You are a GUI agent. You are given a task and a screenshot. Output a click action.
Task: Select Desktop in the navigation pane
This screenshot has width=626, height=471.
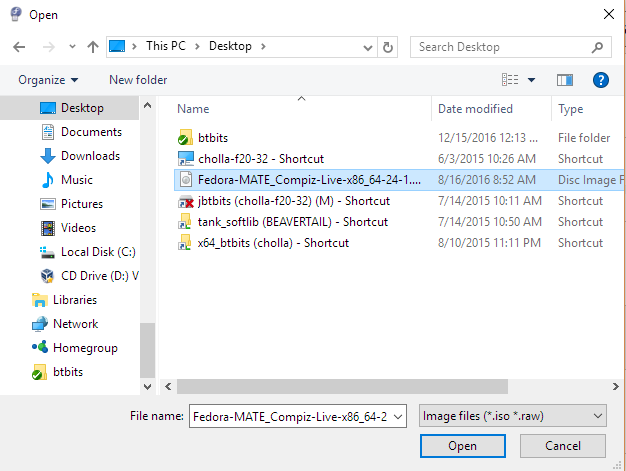(x=69, y=108)
